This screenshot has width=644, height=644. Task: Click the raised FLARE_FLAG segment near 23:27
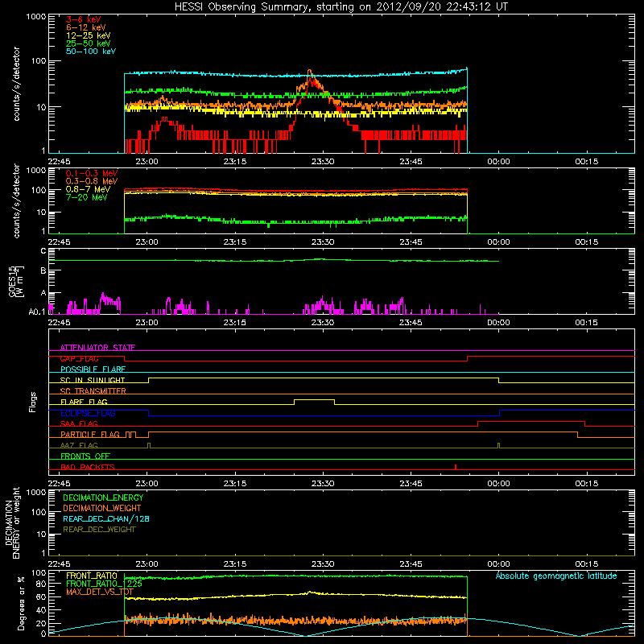pyautogui.click(x=314, y=399)
